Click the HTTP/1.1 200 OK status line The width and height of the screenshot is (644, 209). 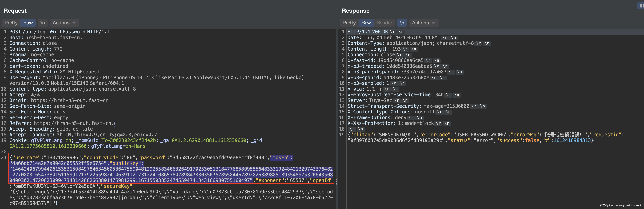368,32
